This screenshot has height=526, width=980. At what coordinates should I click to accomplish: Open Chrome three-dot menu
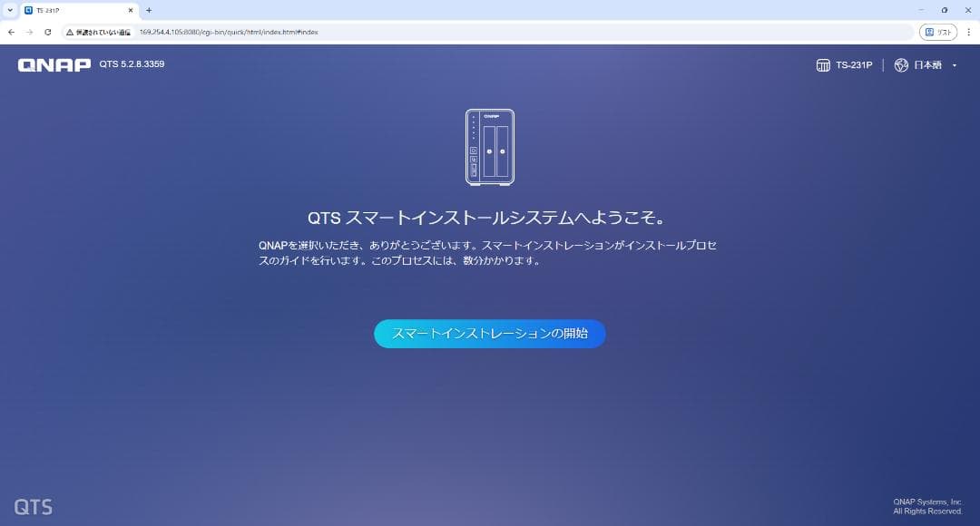pyautogui.click(x=968, y=32)
